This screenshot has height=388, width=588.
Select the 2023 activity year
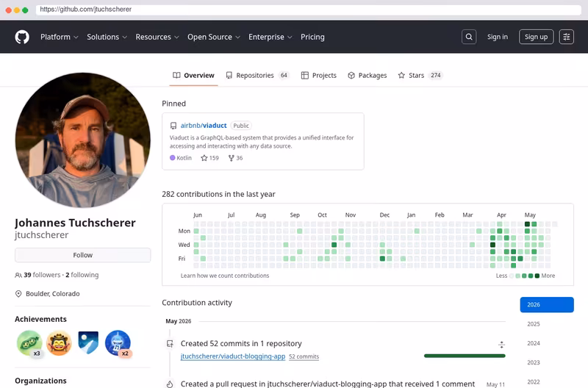tap(534, 362)
